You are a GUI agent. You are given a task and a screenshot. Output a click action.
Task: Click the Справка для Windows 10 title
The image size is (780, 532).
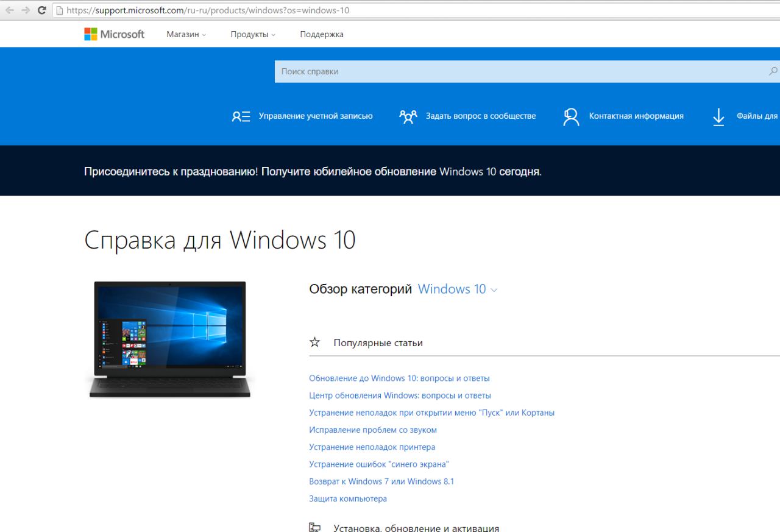coord(219,240)
